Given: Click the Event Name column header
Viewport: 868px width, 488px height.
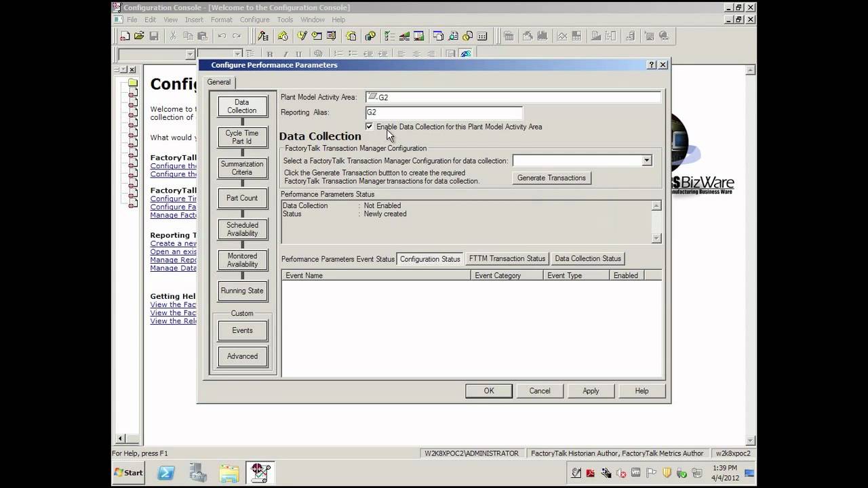Looking at the screenshot, I should [376, 275].
